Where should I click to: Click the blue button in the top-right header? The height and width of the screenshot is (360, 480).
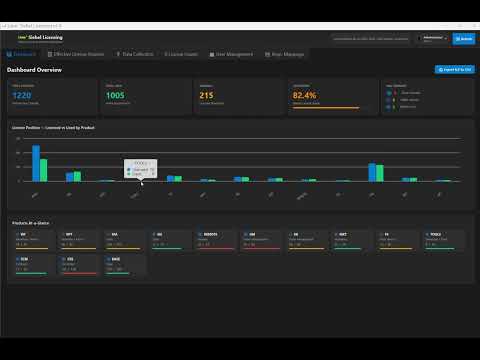click(464, 39)
